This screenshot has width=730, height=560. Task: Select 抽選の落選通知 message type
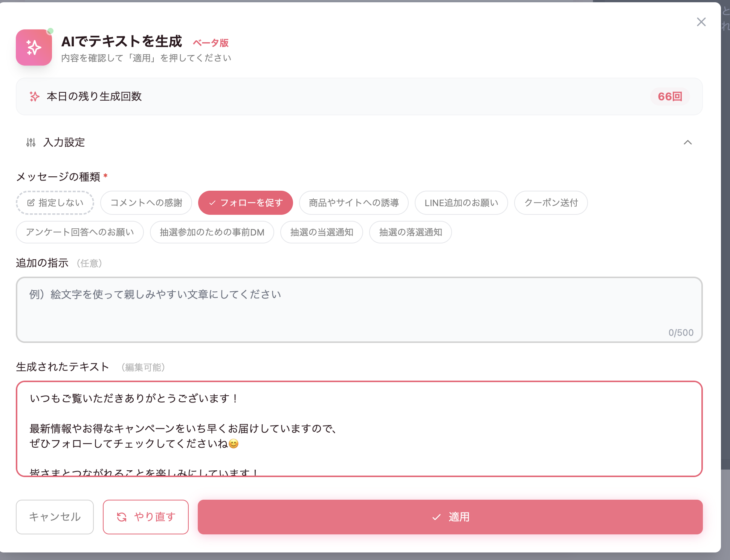tap(410, 232)
